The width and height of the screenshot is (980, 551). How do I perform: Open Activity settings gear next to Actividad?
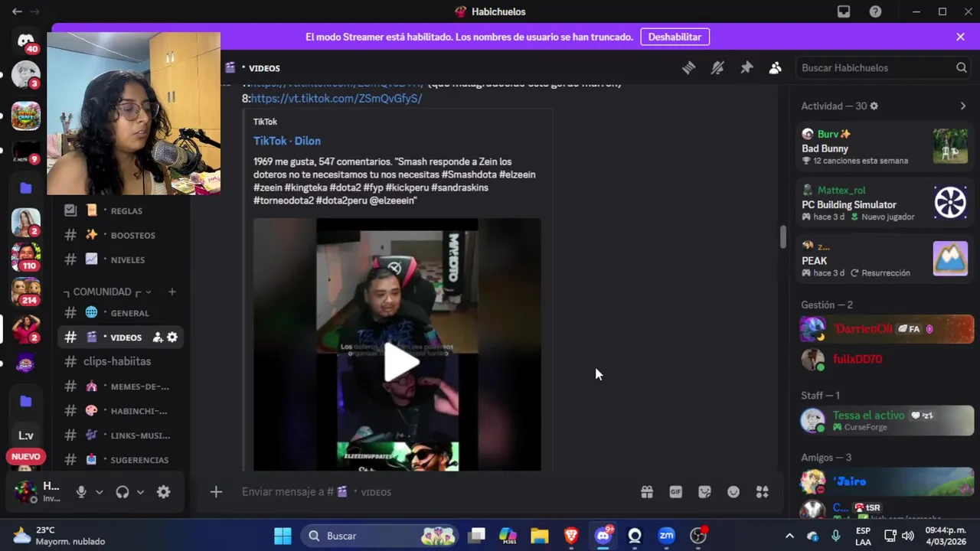point(874,106)
